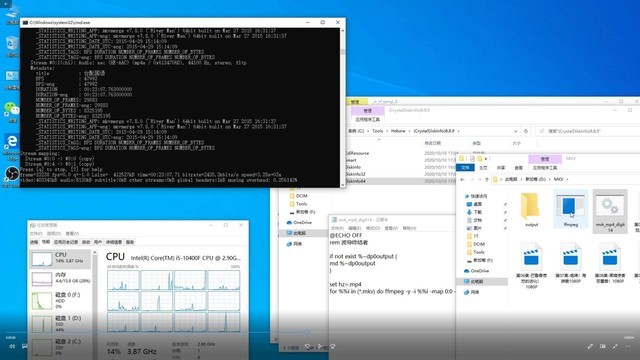
Task: Select 内存 in Task Manager sidebar
Action: [60, 279]
